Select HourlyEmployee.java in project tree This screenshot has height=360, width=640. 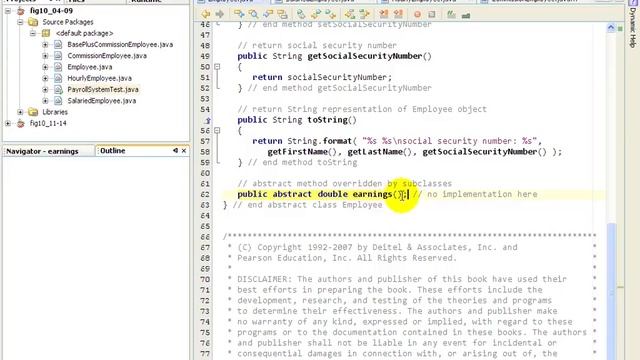(100, 78)
